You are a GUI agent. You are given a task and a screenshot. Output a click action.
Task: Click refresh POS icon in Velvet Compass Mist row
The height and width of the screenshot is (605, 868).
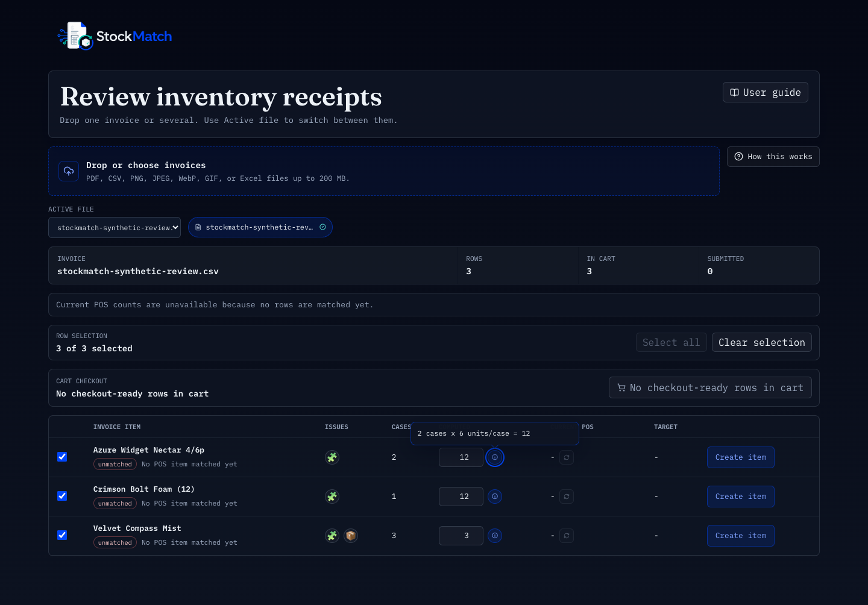567,536
